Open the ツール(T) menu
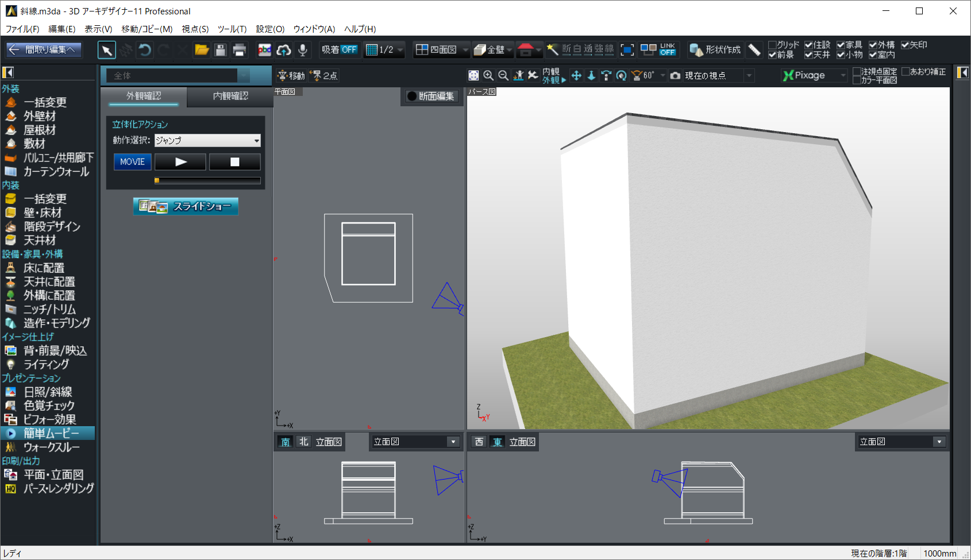The width and height of the screenshot is (971, 560). point(232,29)
